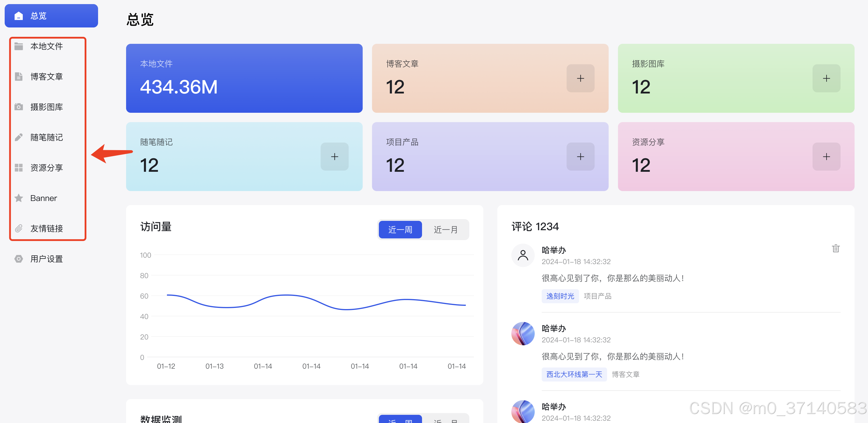Open 本地文件 in the sidebar
The height and width of the screenshot is (423, 868).
tap(46, 46)
